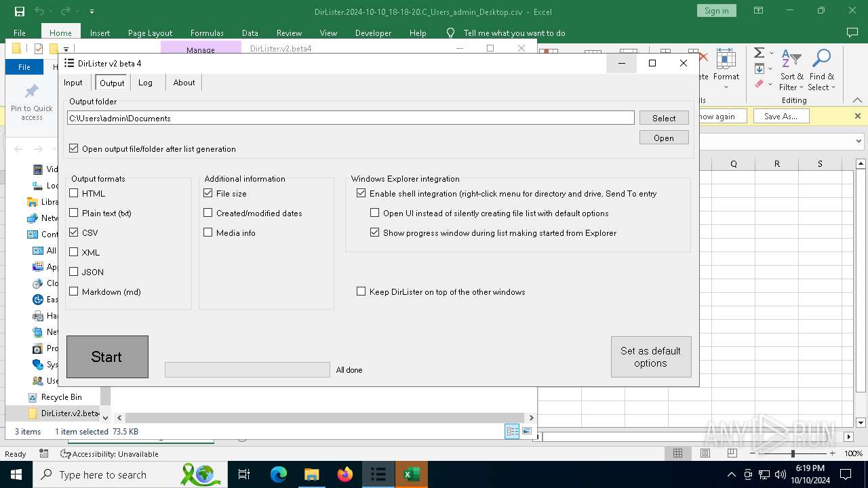Screen dimensions: 868x488
Task: Click the Fill down icon in Editing
Action: coord(759,68)
